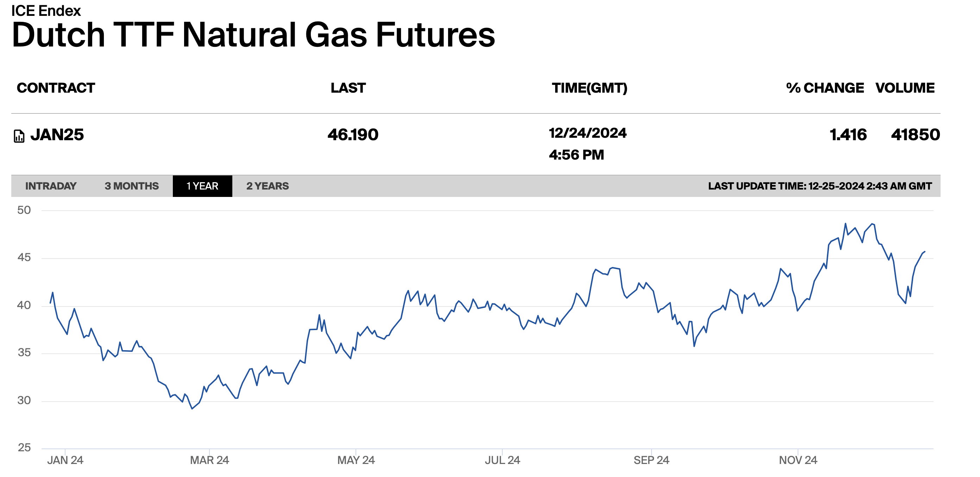Click the chart icon beside JAN25

point(19,136)
